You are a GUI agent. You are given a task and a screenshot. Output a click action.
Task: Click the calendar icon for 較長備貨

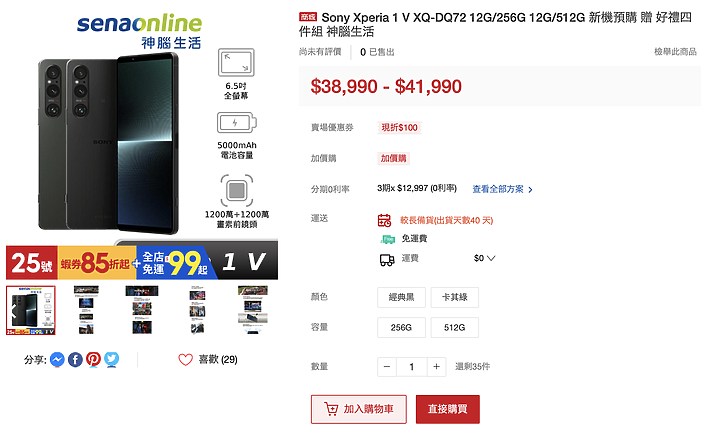click(x=384, y=220)
